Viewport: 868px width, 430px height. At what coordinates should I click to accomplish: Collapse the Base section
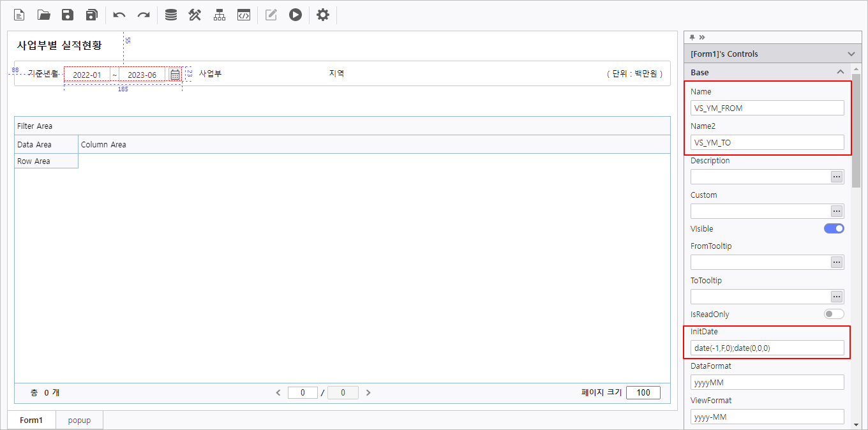click(841, 72)
